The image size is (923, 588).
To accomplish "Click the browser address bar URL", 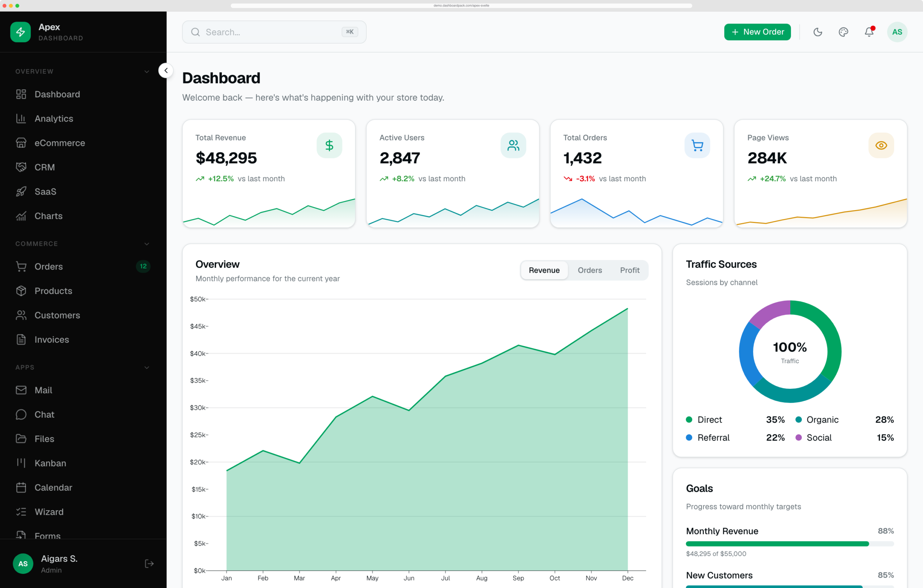I will 461,5.
